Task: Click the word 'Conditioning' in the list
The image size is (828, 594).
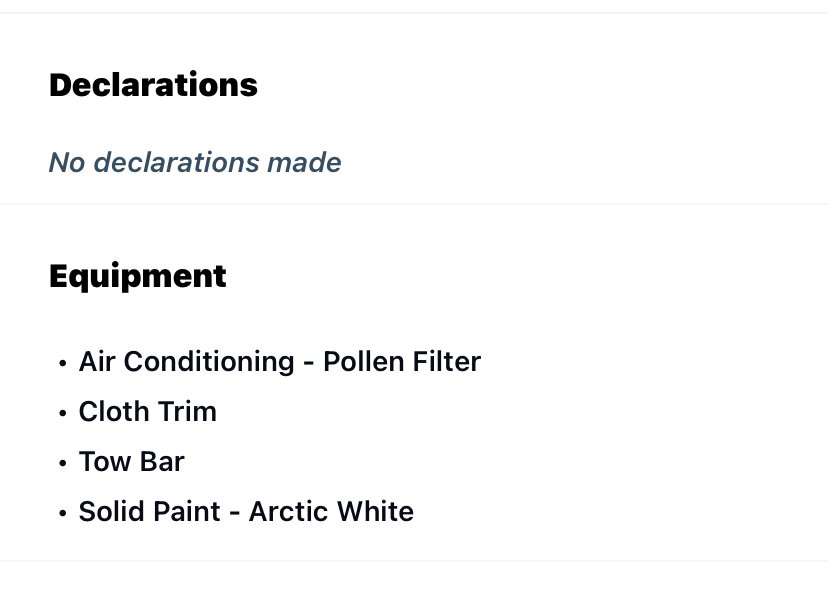Action: [209, 363]
